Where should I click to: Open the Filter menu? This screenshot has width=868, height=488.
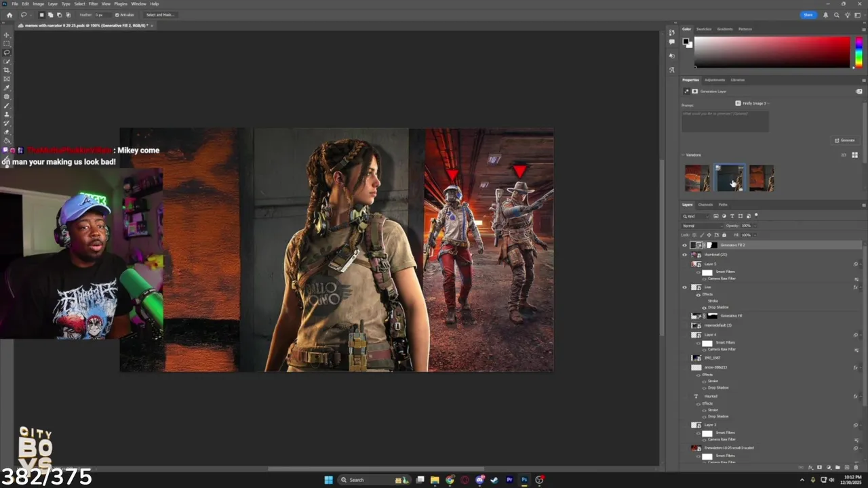pos(93,4)
